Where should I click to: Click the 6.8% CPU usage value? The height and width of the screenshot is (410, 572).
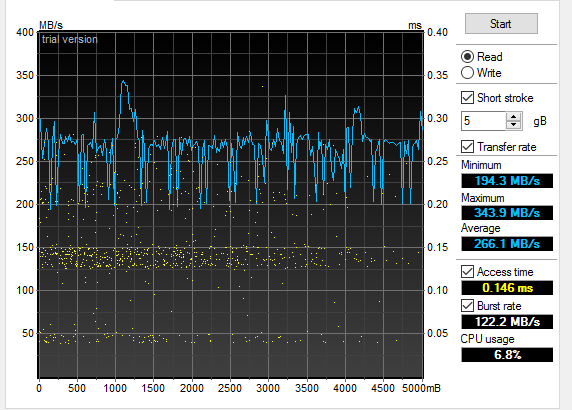tap(507, 355)
